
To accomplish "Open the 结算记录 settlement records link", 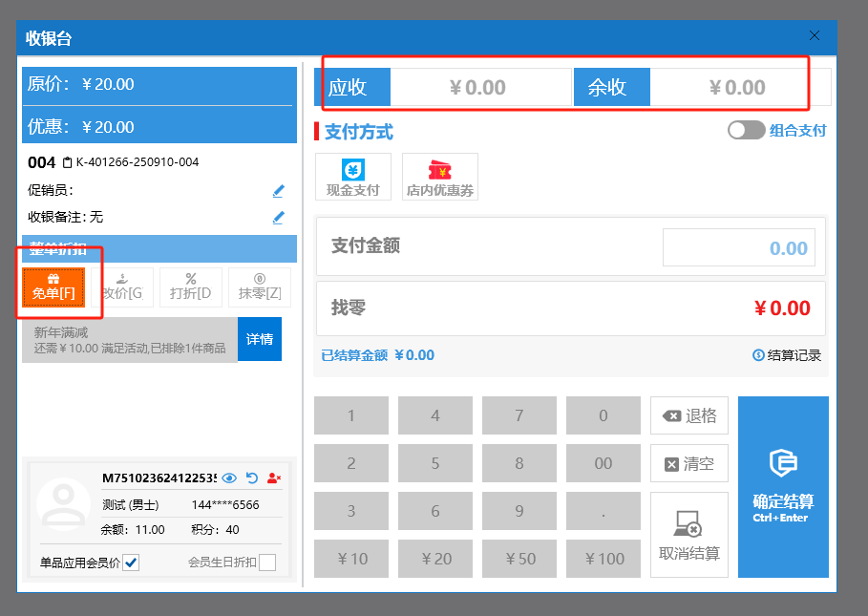I will coord(787,355).
